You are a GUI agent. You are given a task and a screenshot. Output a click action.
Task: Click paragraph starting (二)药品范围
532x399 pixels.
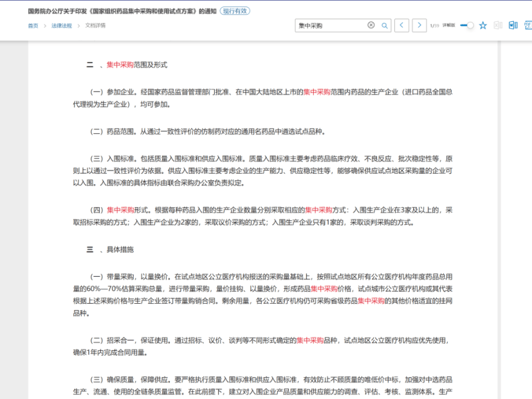208,132
